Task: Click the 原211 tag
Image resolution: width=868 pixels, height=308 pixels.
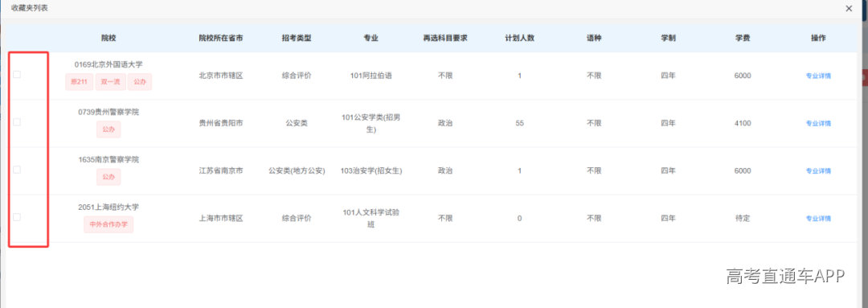Action: tap(79, 82)
